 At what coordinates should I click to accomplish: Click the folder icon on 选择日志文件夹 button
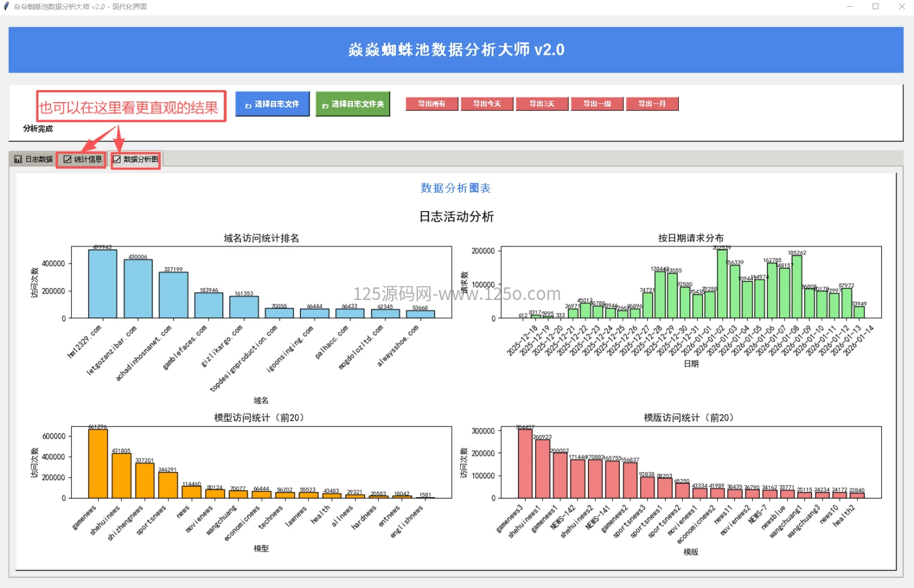(x=325, y=105)
